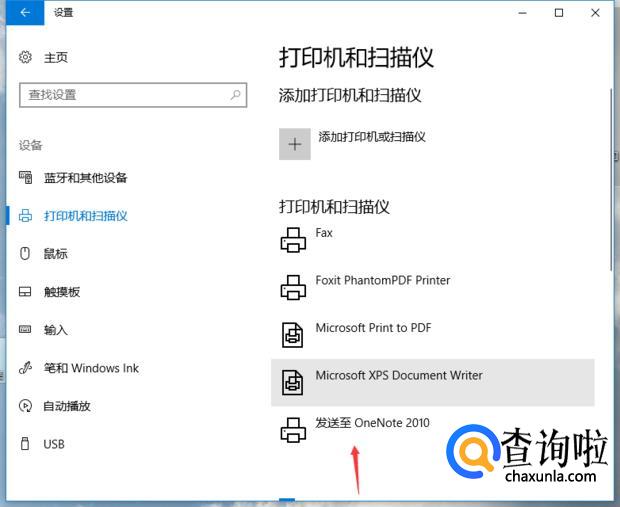Click the 添加打印机或扫描仪 label
This screenshot has height=507, width=620.
coord(372,137)
